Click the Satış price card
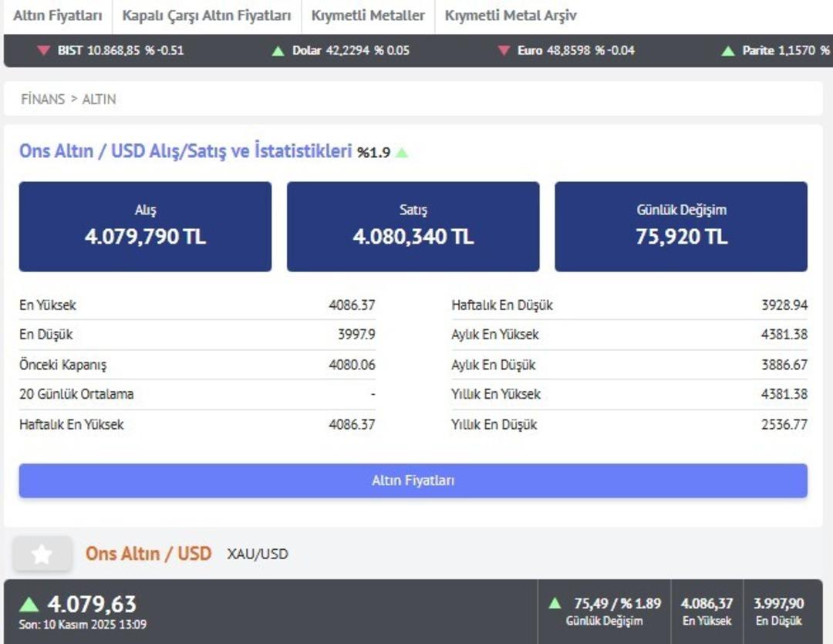This screenshot has height=644, width=833. click(x=413, y=227)
